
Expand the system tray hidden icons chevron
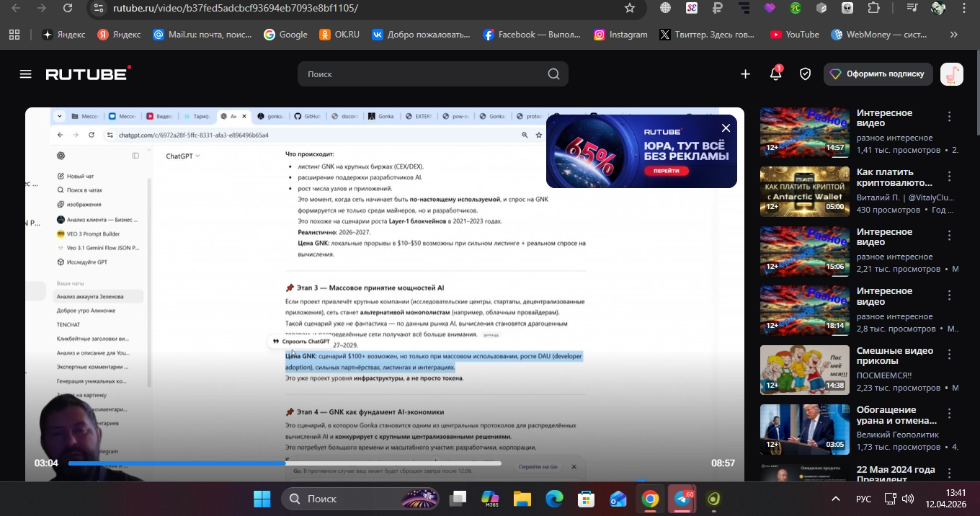836,499
